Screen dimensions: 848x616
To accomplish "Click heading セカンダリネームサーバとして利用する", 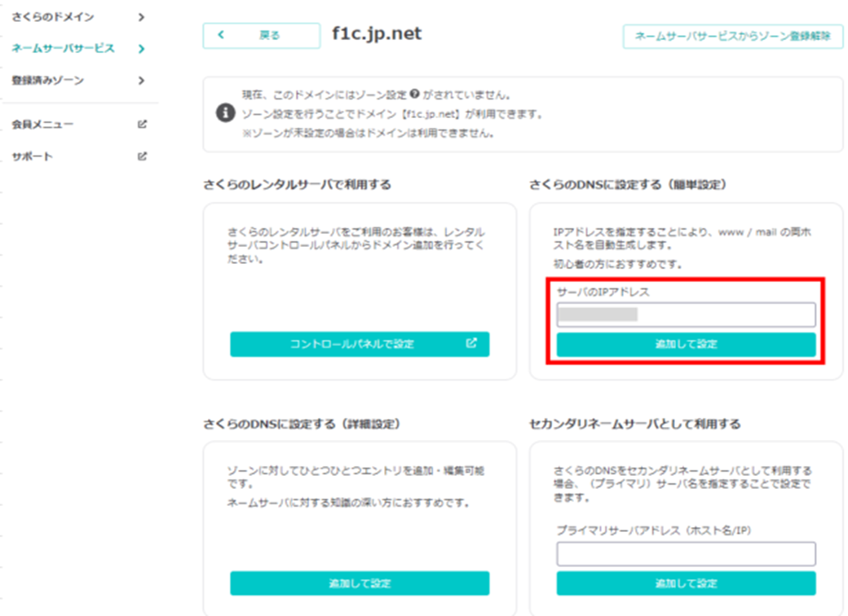I will [635, 425].
